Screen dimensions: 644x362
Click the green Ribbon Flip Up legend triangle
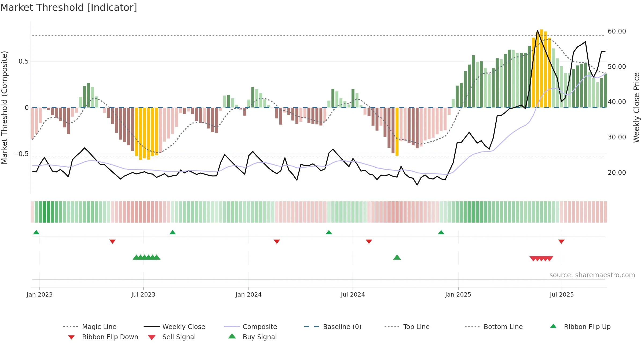553,326
